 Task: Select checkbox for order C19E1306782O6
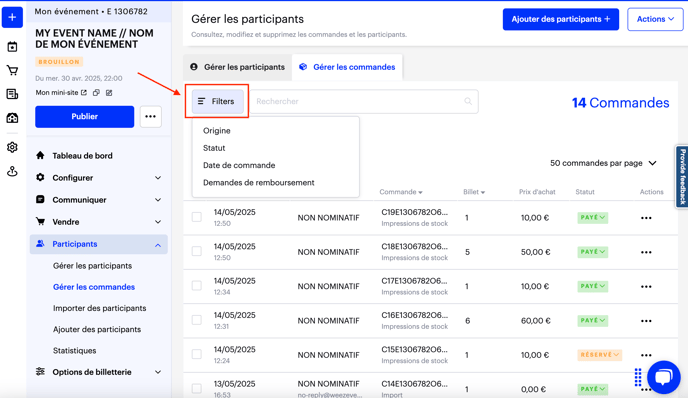point(197,217)
